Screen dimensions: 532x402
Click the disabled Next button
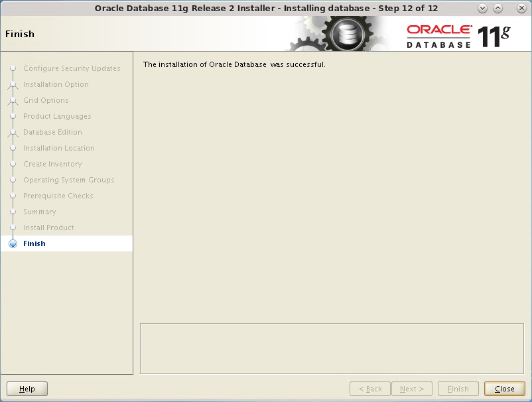412,389
